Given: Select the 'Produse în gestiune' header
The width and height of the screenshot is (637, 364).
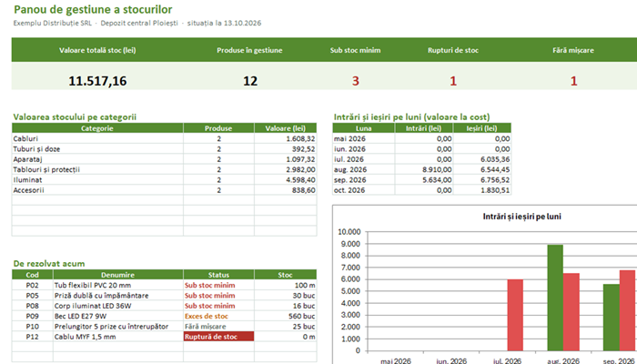Looking at the screenshot, I should [x=249, y=50].
